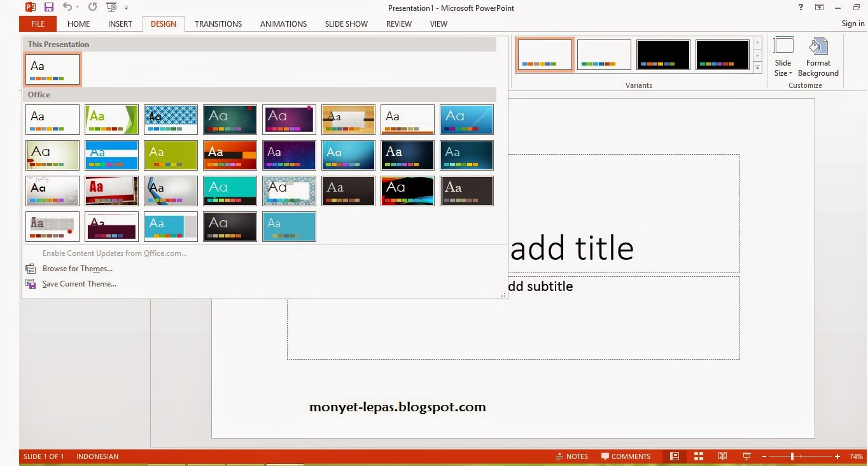The image size is (868, 466).
Task: Open the SLIDE SHOW tab
Action: [x=346, y=24]
